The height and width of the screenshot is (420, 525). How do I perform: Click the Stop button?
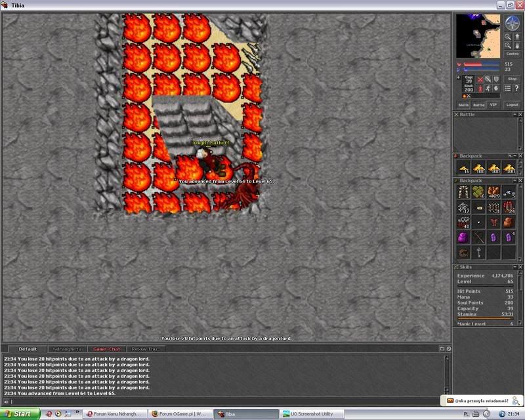click(513, 79)
